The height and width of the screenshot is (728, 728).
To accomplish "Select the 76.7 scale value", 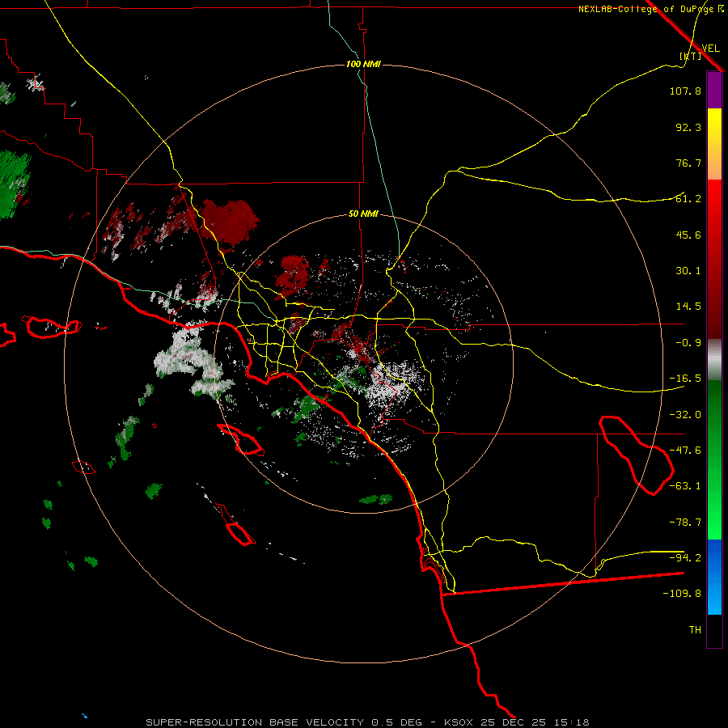I will coord(688,163).
